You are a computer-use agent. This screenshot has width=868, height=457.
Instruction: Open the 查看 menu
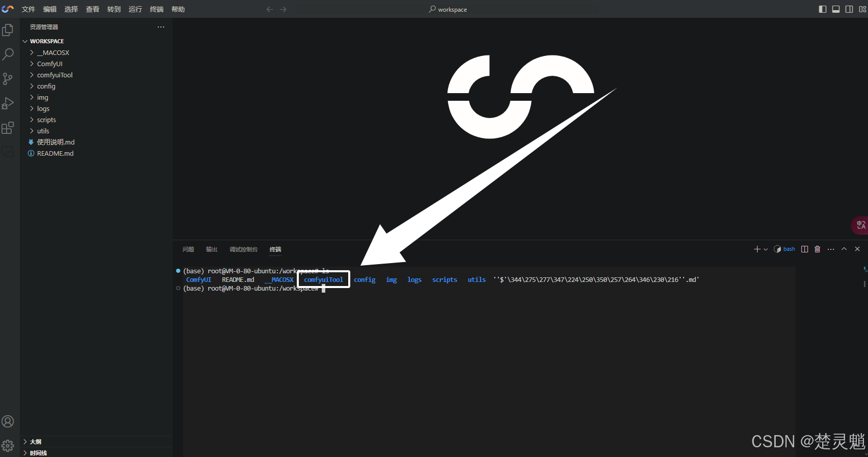(93, 9)
